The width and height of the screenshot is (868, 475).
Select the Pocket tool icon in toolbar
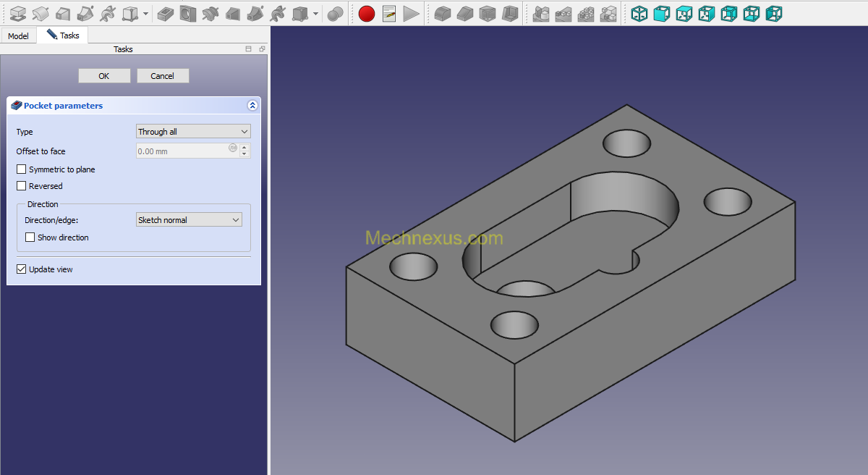[166, 13]
